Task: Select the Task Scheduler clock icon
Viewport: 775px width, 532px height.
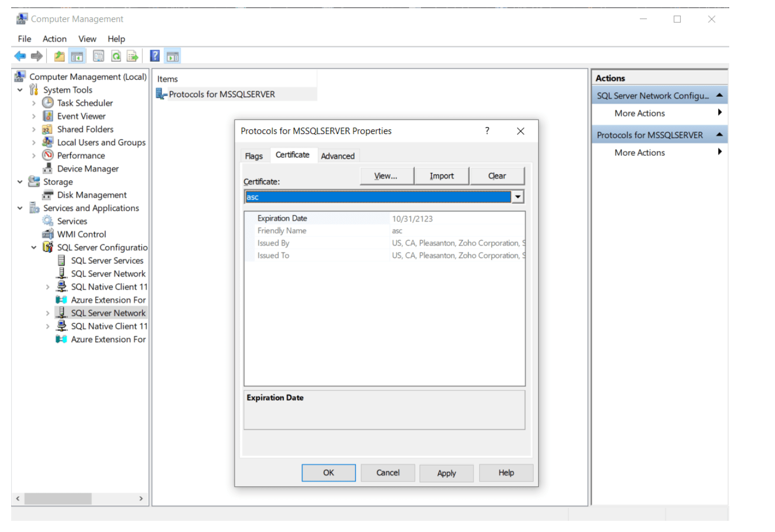Action: pos(48,103)
